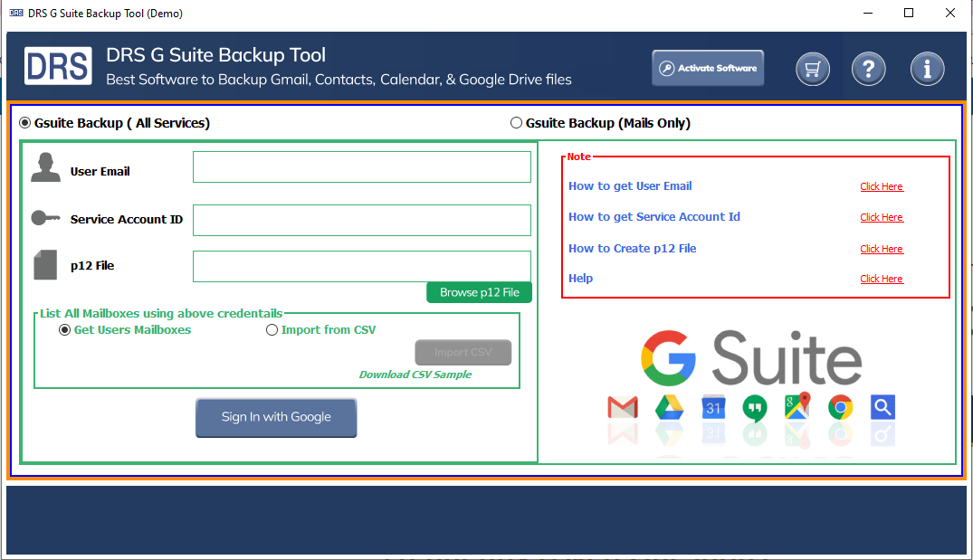The image size is (973, 560).
Task: Click the 'Suite' wordmark text
Action: (787, 358)
